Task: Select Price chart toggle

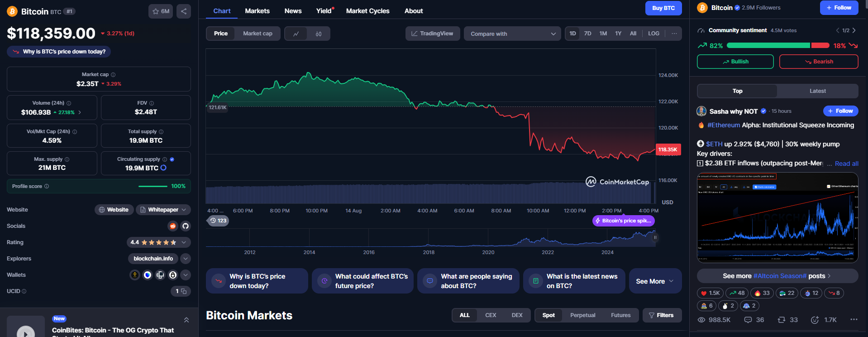Action: click(221, 34)
